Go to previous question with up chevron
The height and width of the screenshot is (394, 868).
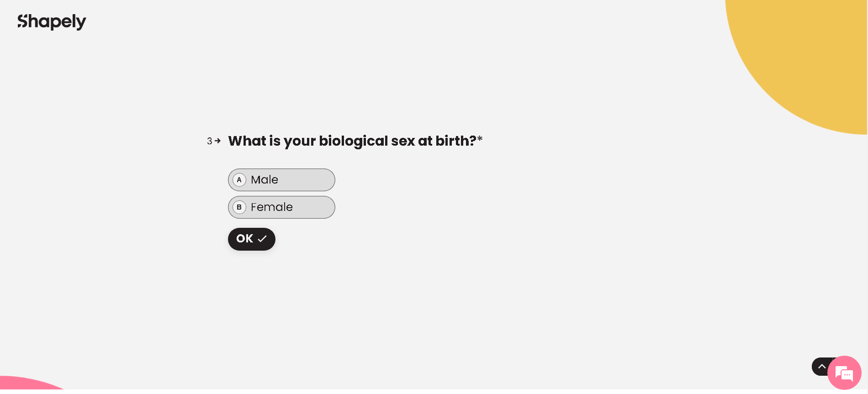[821, 367]
